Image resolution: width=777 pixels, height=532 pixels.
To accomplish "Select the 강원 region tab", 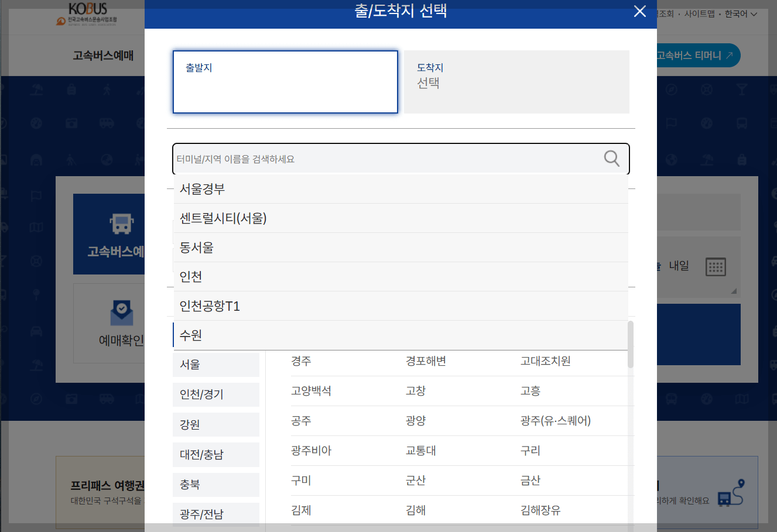I will (216, 425).
